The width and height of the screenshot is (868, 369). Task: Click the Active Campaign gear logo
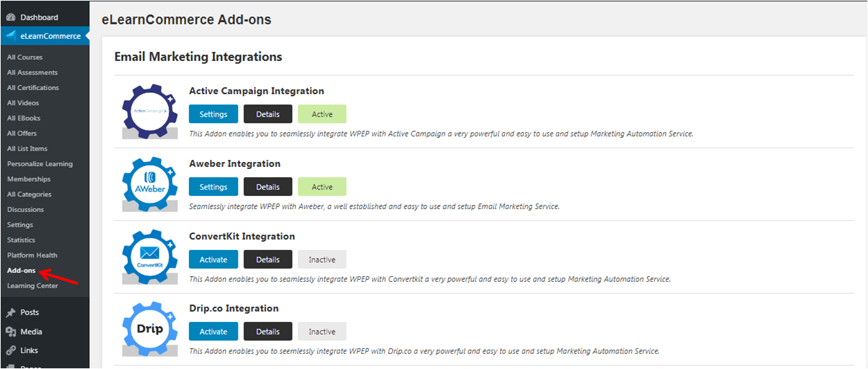[x=149, y=111]
